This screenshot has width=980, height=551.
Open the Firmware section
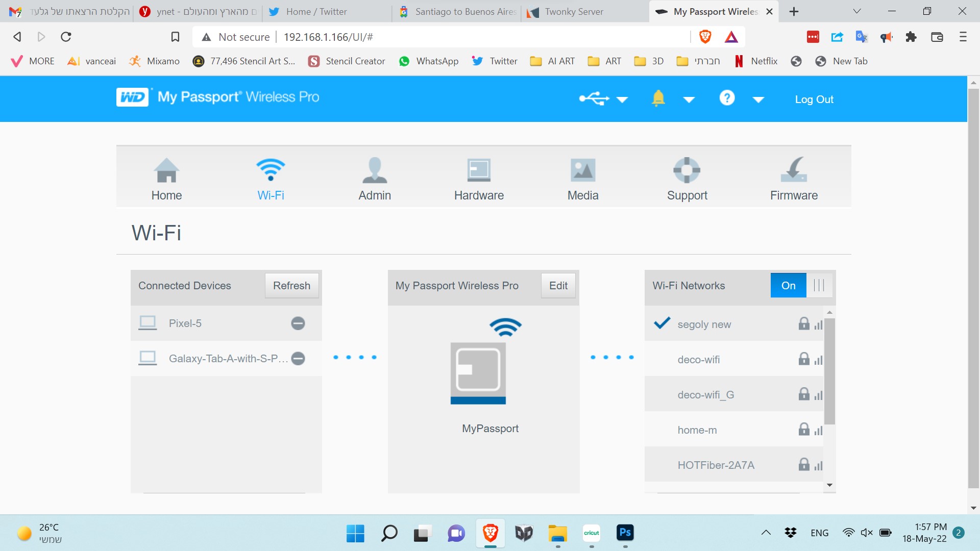coord(794,179)
